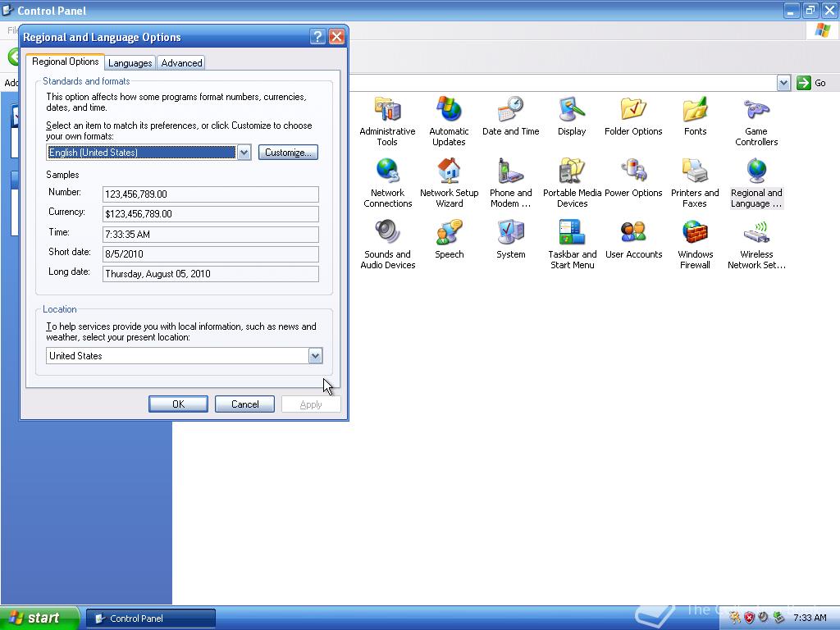
Task: Click OK in the dialog
Action: [x=178, y=404]
